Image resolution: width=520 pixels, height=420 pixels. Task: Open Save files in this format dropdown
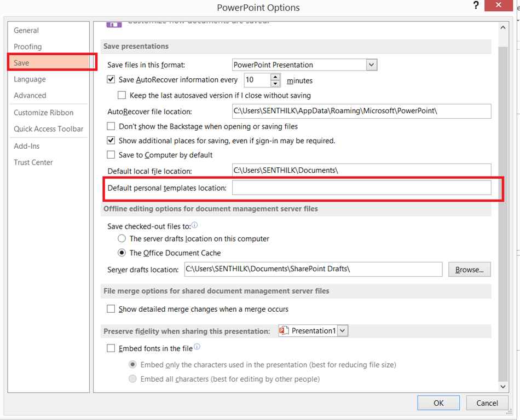[372, 65]
